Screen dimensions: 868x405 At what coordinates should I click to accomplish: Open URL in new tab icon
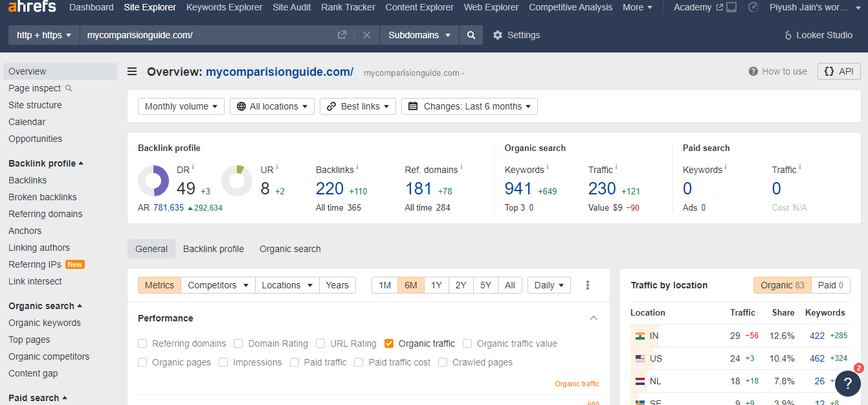pos(342,35)
